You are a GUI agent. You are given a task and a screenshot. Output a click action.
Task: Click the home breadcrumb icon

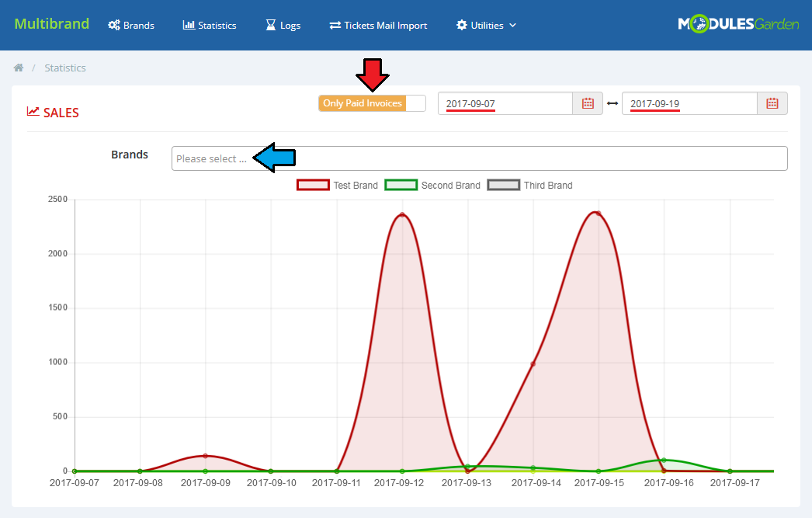tap(19, 68)
